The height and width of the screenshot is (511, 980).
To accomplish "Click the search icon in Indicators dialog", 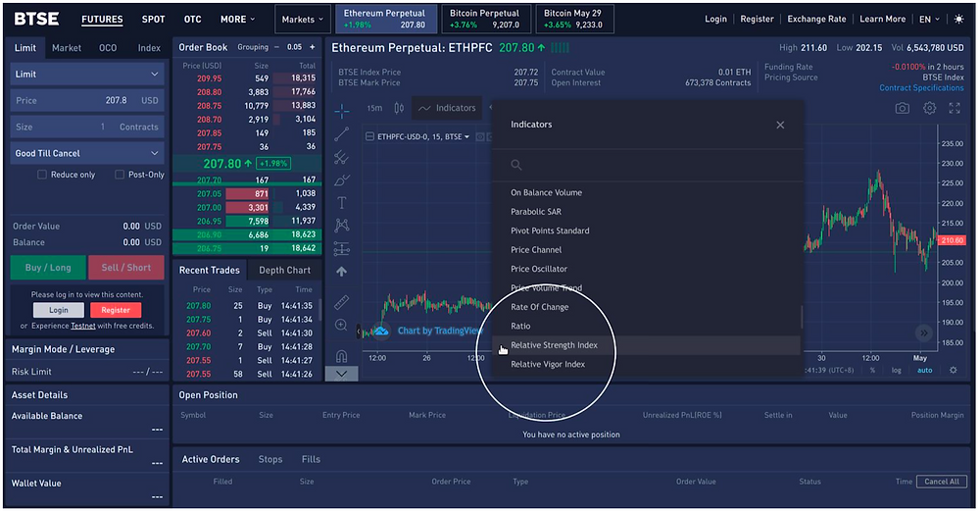I will tap(516, 165).
